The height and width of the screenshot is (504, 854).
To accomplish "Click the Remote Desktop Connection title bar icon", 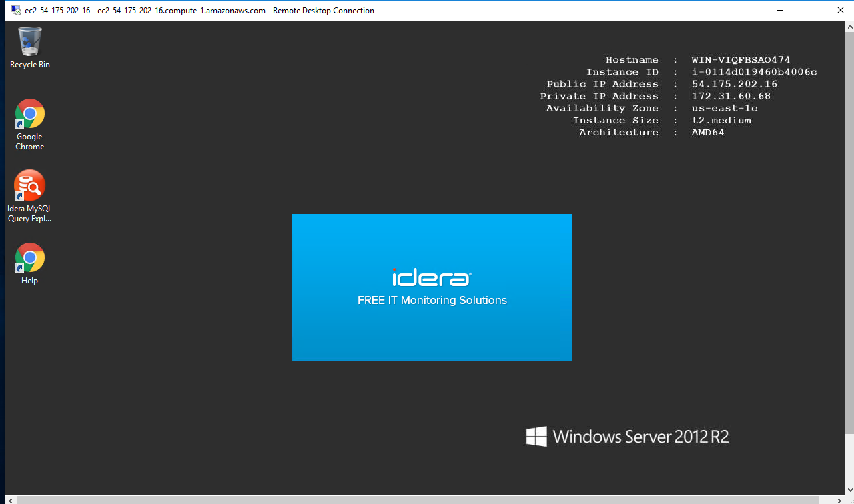I will 15,10.
